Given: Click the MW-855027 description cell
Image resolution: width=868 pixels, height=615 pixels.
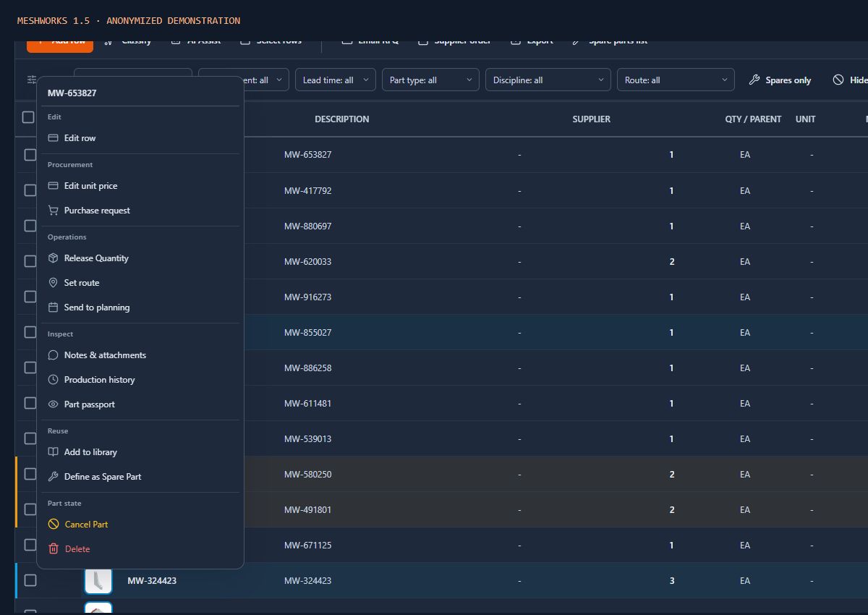Looking at the screenshot, I should (x=308, y=333).
